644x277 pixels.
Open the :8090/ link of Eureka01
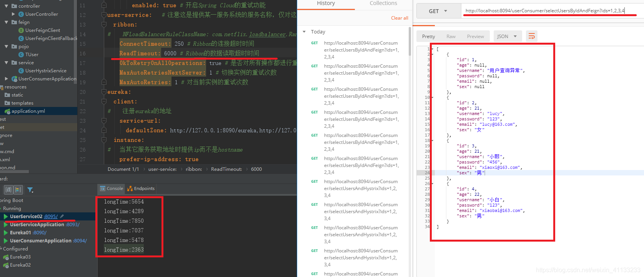[40, 233]
